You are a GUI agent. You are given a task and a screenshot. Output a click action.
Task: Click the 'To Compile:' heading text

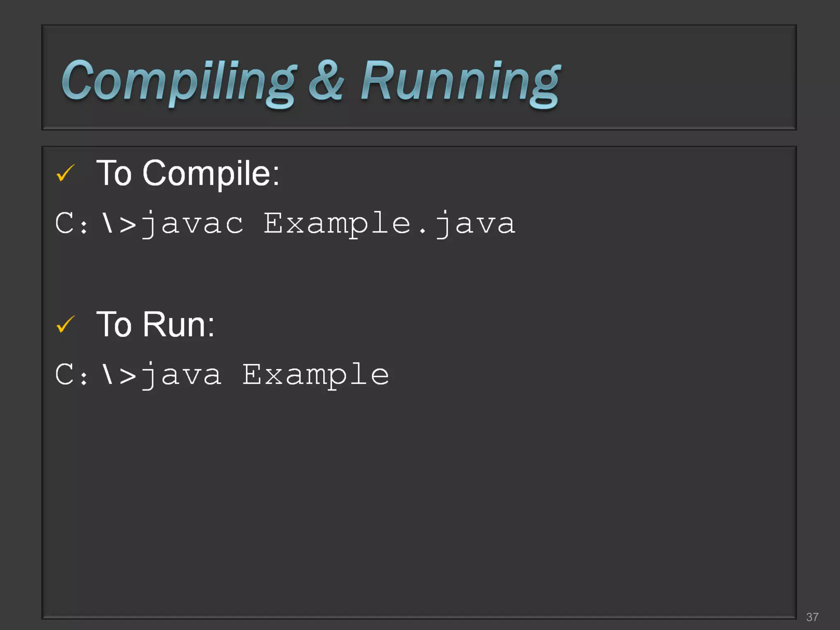(188, 174)
